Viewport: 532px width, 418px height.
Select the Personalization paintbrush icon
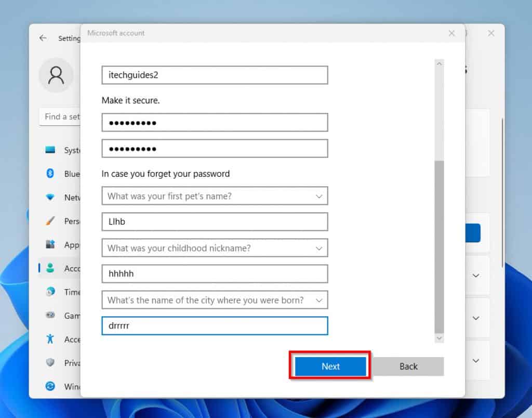[50, 221]
